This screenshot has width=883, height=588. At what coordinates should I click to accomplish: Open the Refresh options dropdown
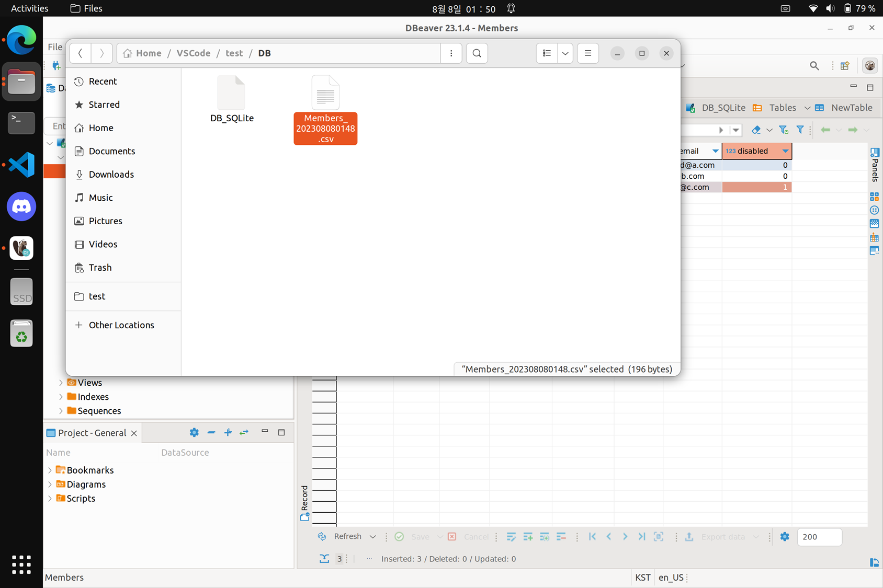pos(372,537)
